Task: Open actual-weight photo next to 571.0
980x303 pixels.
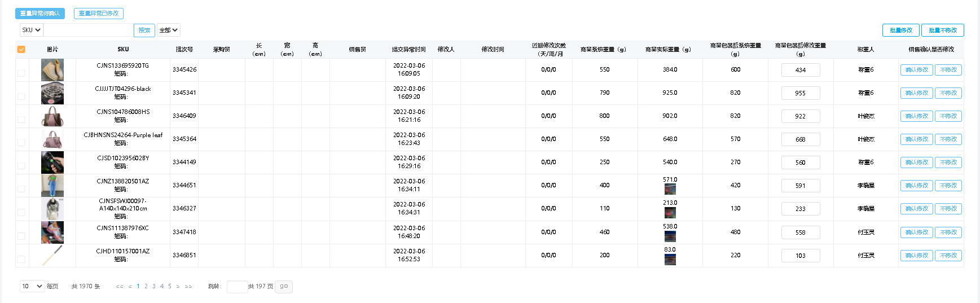Action: tap(670, 190)
